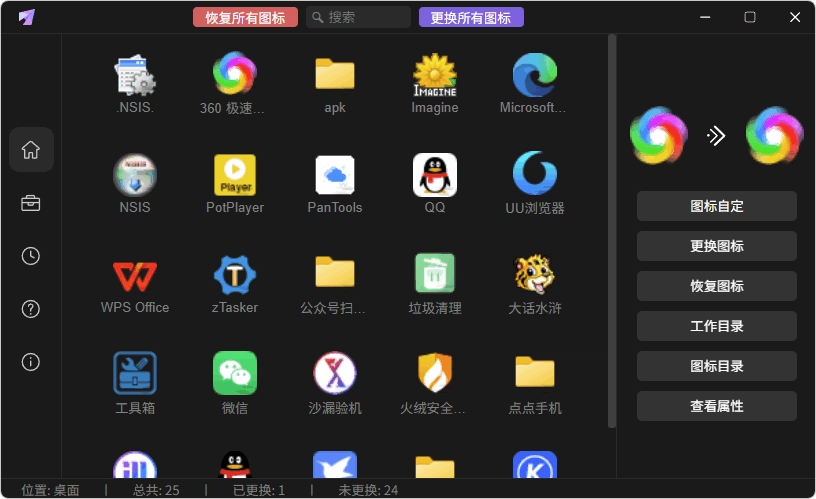This screenshot has height=499, width=816.
Task: Maximize the window
Action: pyautogui.click(x=750, y=17)
